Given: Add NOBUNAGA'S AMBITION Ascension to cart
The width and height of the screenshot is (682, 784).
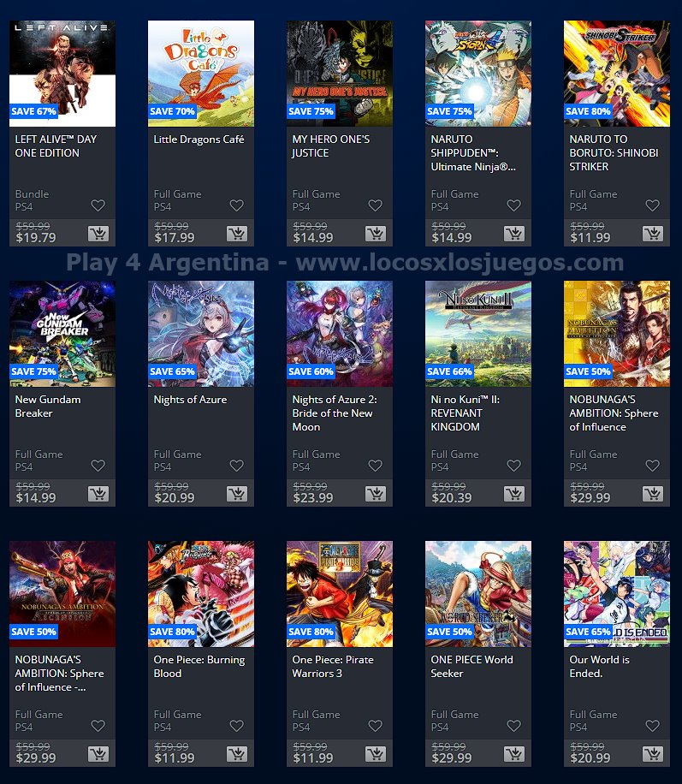Looking at the screenshot, I should pos(98,754).
